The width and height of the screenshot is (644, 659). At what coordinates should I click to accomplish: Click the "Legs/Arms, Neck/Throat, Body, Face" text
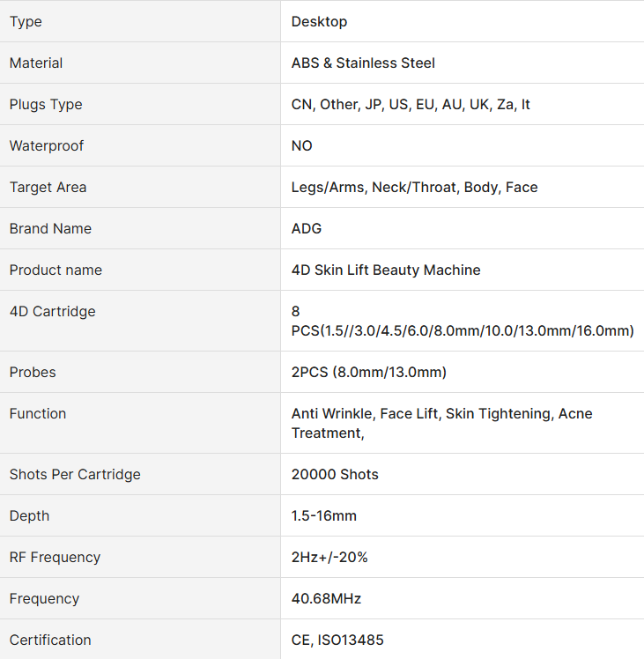coord(414,187)
